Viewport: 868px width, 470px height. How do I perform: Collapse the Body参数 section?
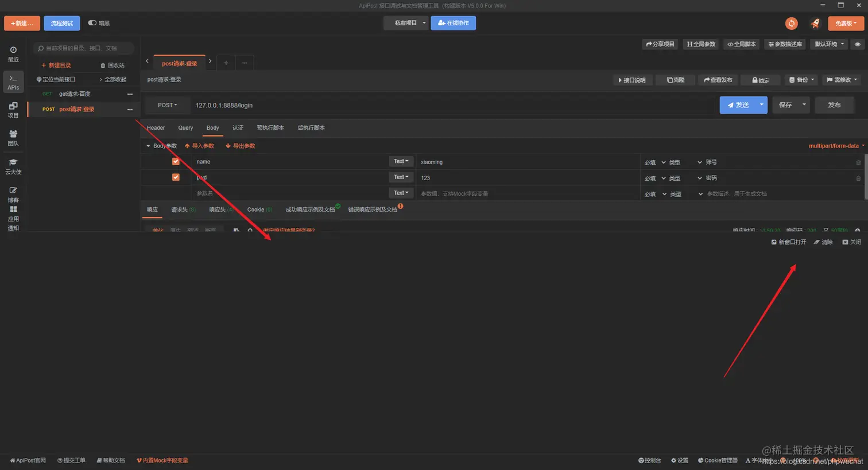pos(148,146)
